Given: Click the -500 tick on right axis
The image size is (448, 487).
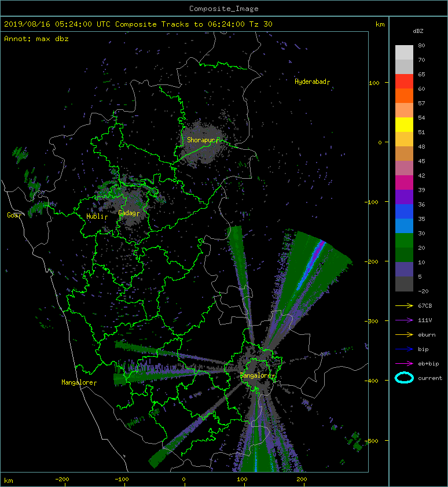Looking at the screenshot, I should coord(372,441).
